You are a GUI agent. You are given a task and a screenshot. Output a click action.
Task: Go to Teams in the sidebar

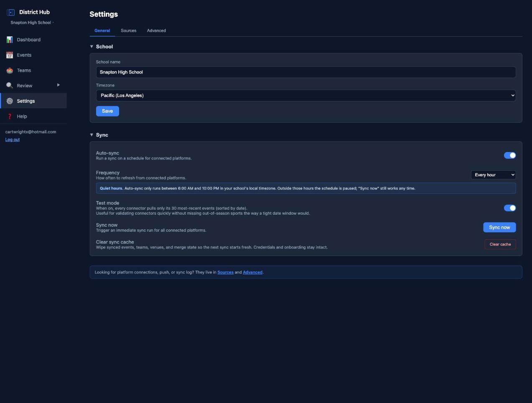coord(33,71)
